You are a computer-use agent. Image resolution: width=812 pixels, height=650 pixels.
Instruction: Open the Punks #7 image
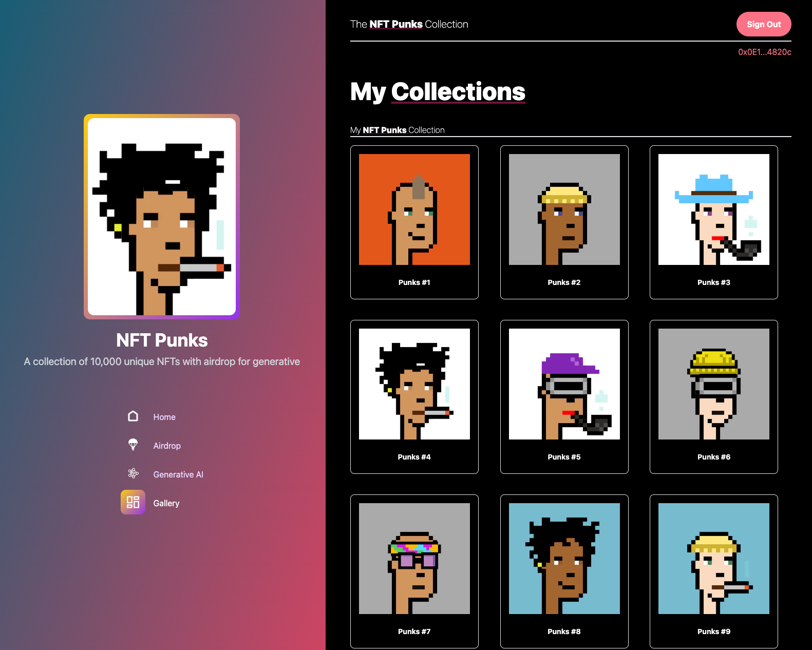click(414, 559)
